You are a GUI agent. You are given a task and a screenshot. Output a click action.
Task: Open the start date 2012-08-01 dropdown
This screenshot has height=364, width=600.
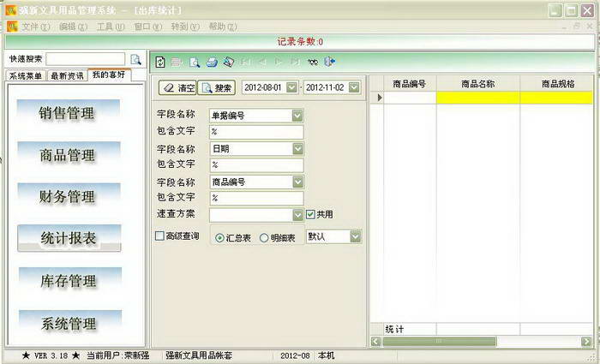291,87
